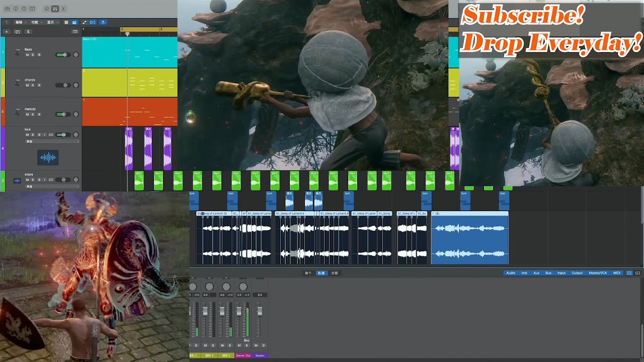The width and height of the screenshot is (644, 362).
Task: Toggle the Input channel filter button
Action: [x=561, y=273]
